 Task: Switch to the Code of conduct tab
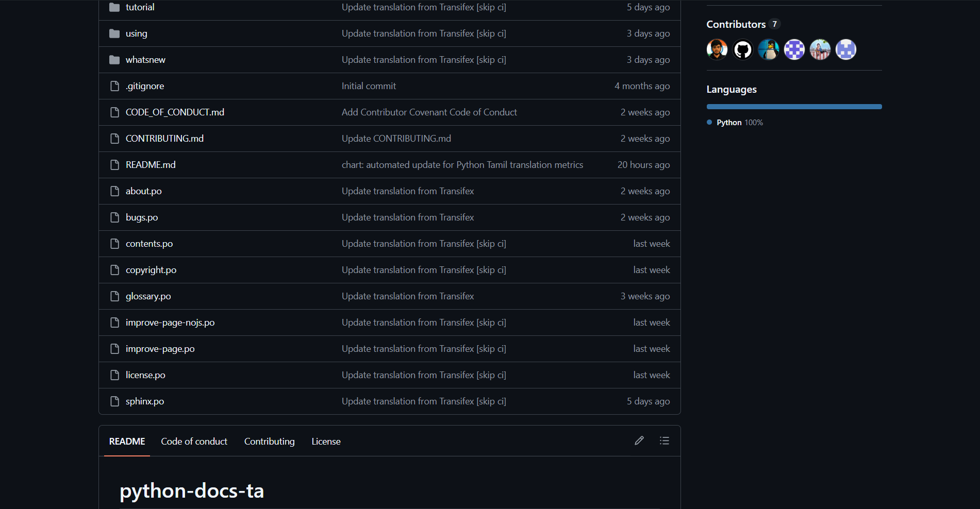[194, 442]
